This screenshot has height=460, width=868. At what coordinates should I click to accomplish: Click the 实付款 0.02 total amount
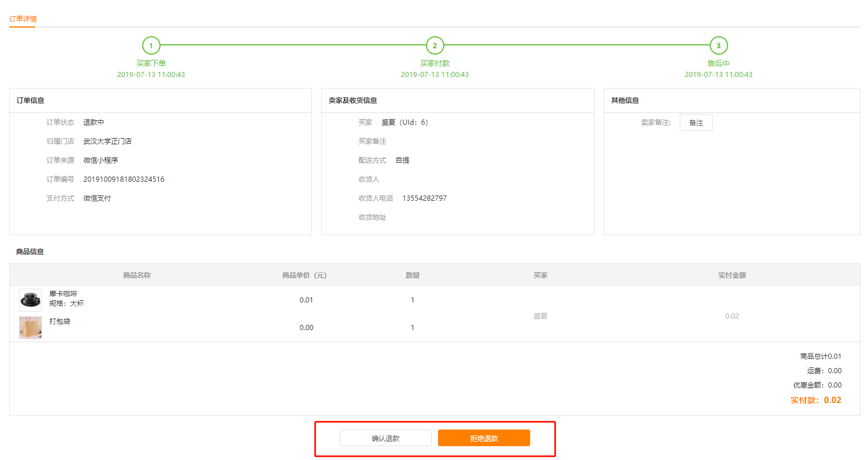(816, 400)
